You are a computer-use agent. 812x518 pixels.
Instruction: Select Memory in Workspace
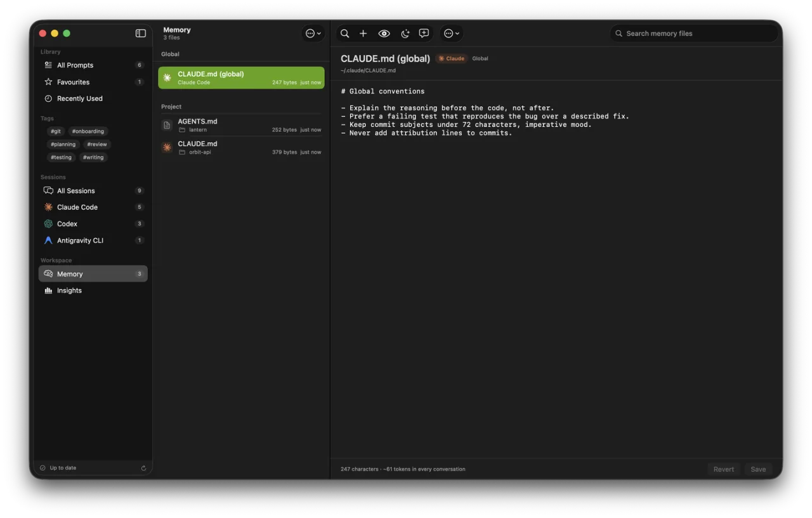(x=93, y=274)
